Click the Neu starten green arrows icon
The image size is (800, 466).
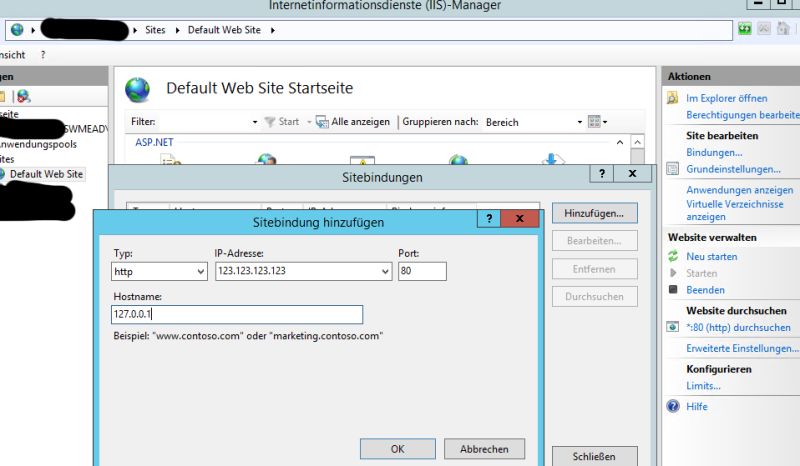point(673,256)
